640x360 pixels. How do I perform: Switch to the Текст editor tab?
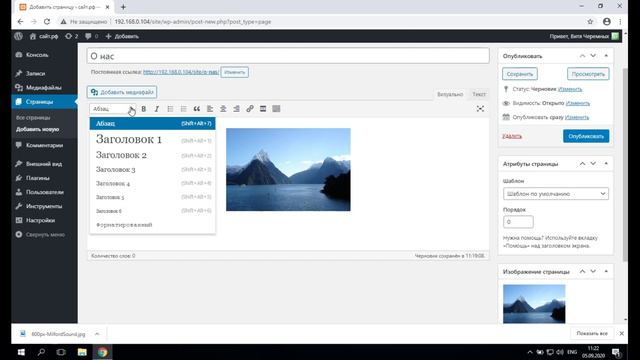[x=479, y=94]
